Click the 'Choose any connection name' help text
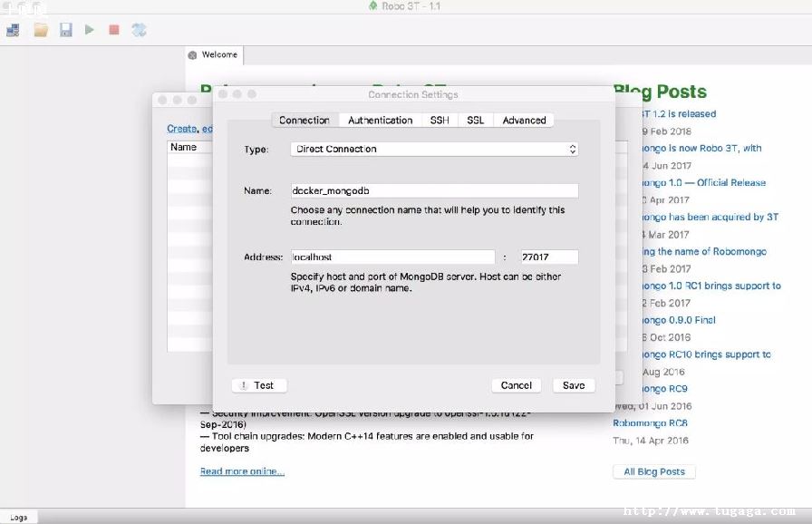This screenshot has width=812, height=524. click(428, 216)
